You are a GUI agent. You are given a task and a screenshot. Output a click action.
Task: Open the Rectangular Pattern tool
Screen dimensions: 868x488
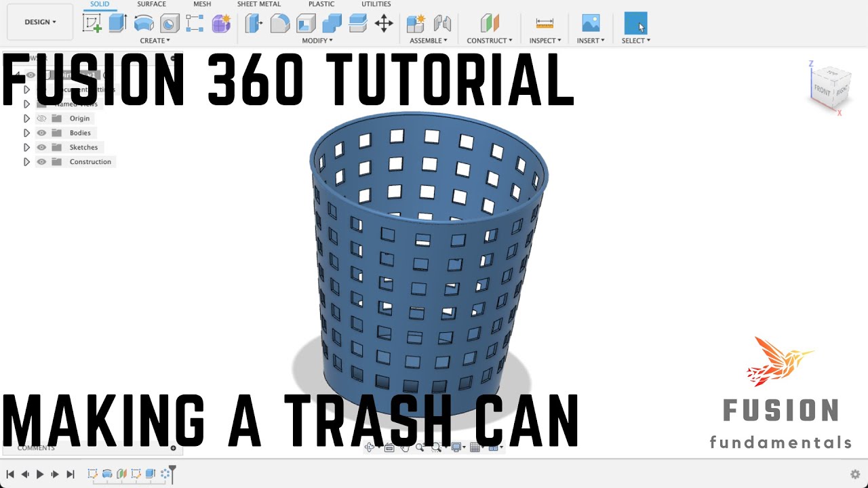195,24
